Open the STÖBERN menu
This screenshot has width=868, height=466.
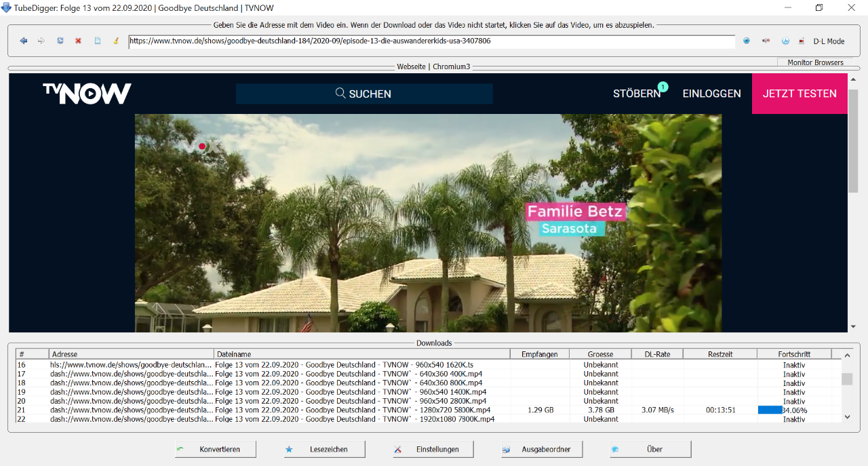[x=637, y=94]
